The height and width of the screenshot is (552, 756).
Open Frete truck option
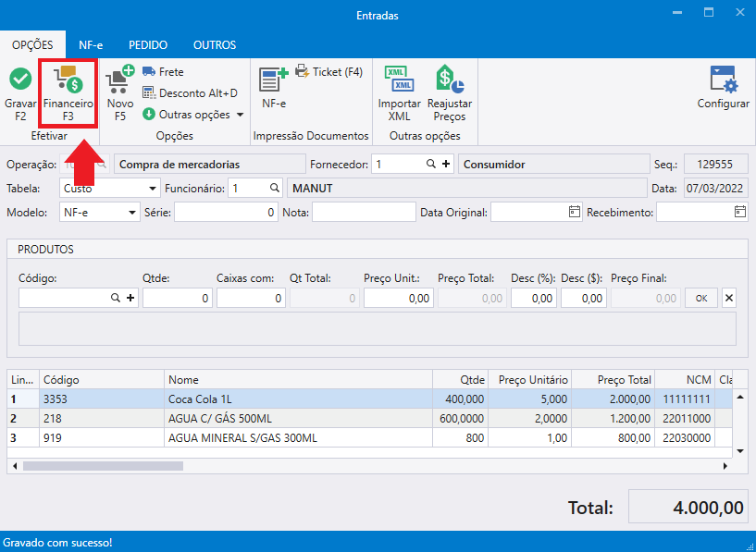pyautogui.click(x=163, y=72)
